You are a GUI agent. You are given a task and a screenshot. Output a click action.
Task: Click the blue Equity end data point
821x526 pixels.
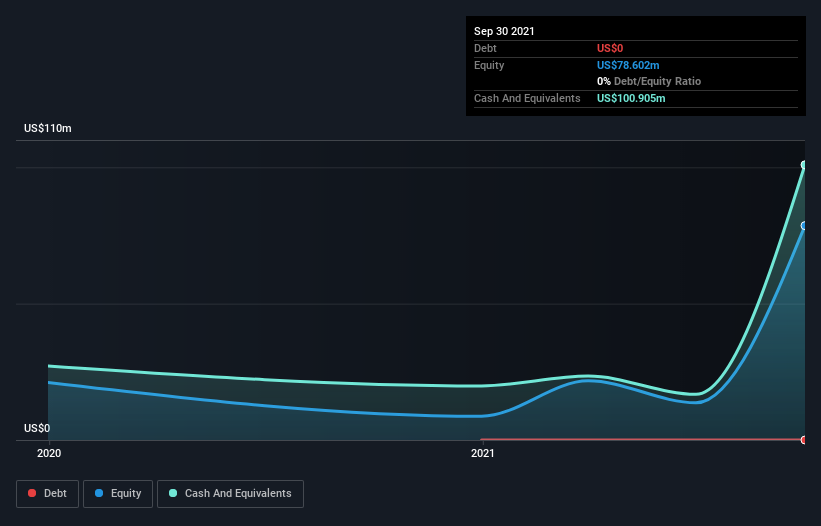point(804,226)
